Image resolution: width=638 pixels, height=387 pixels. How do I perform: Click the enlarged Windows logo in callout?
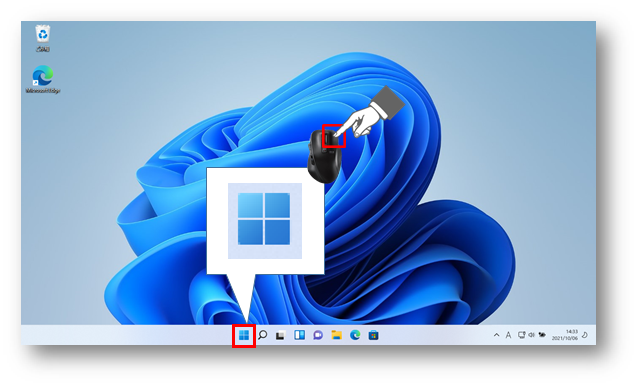(264, 220)
